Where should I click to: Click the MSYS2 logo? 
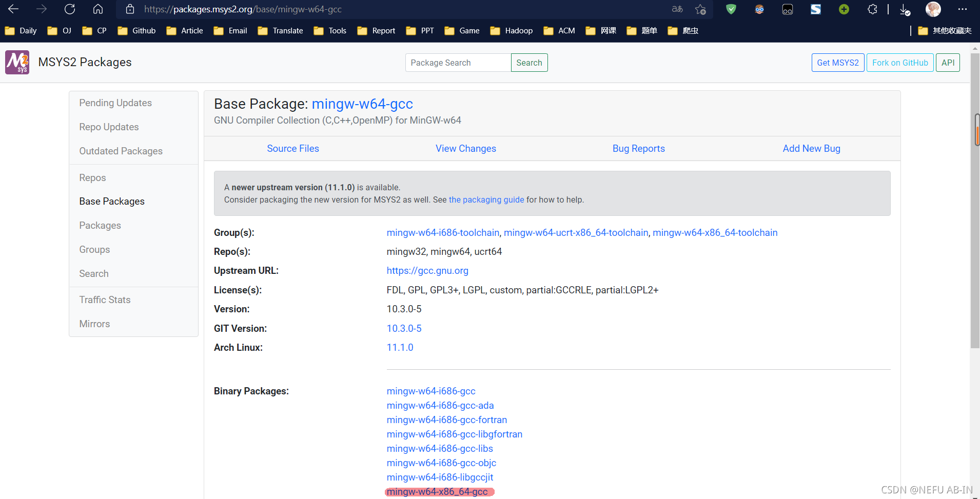click(x=17, y=63)
